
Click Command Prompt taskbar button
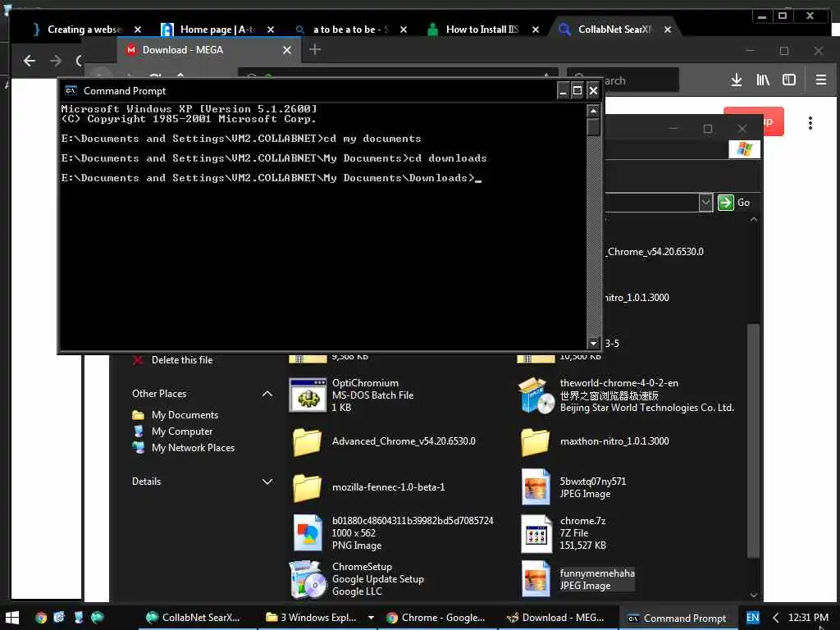coord(678,619)
